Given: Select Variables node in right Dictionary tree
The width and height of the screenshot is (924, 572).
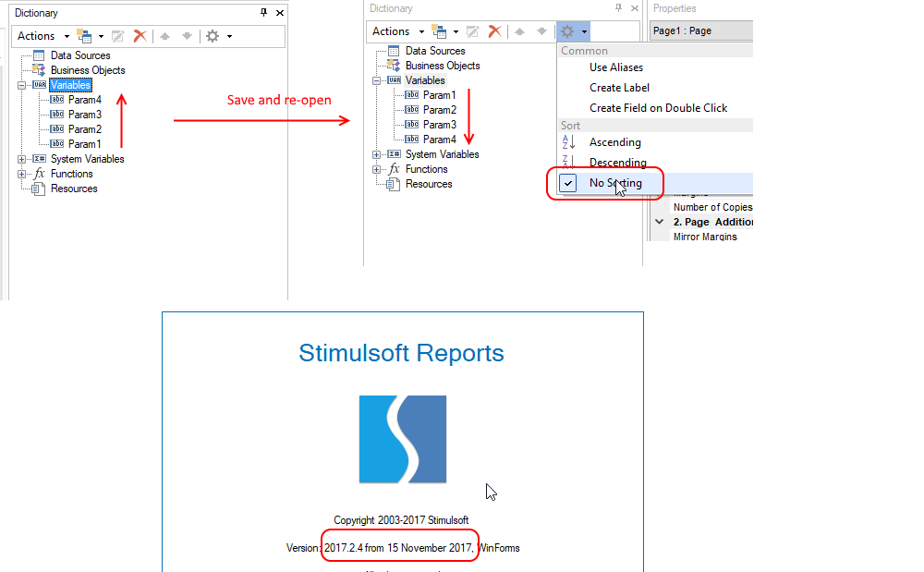Looking at the screenshot, I should point(425,80).
